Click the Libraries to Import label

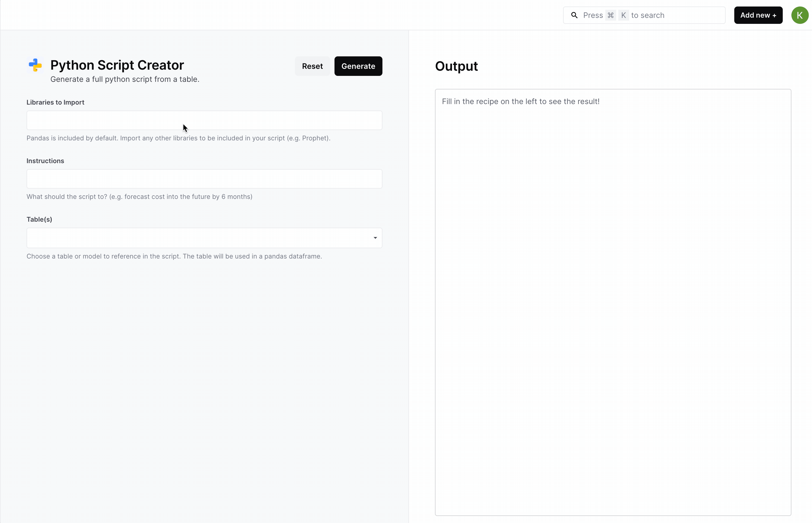coord(55,102)
